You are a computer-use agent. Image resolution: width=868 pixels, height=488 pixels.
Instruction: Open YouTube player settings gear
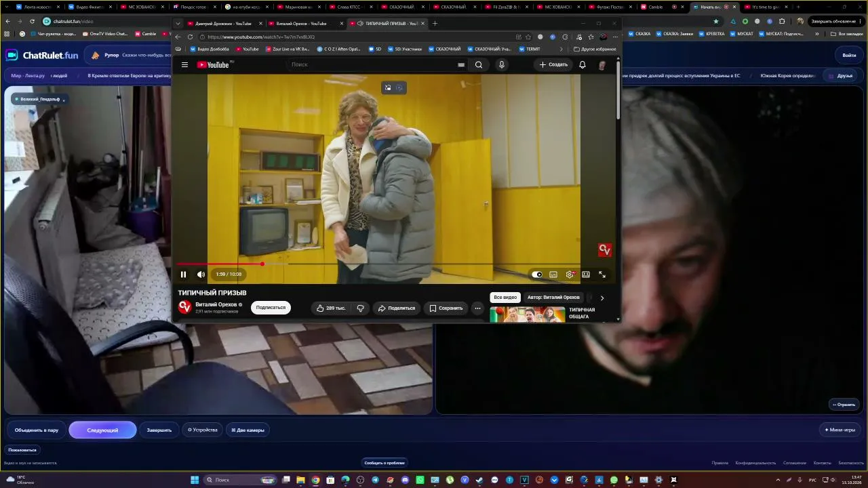[x=570, y=274]
